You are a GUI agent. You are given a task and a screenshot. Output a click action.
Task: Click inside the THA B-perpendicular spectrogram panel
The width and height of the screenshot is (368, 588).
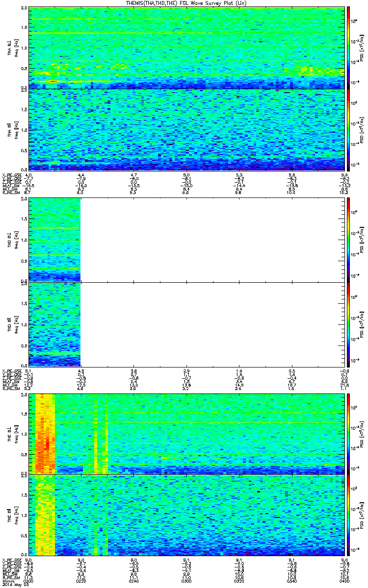(186, 47)
